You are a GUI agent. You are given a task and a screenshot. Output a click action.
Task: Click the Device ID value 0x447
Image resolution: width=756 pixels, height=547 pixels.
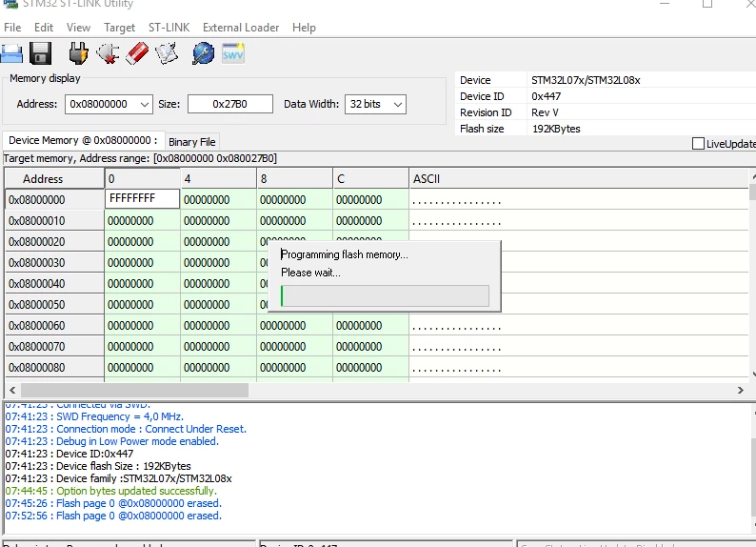(x=546, y=96)
